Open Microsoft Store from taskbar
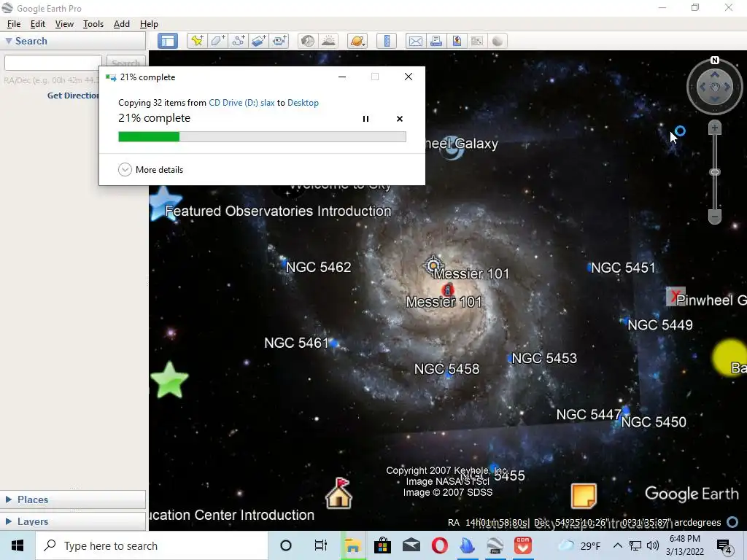 click(382, 545)
